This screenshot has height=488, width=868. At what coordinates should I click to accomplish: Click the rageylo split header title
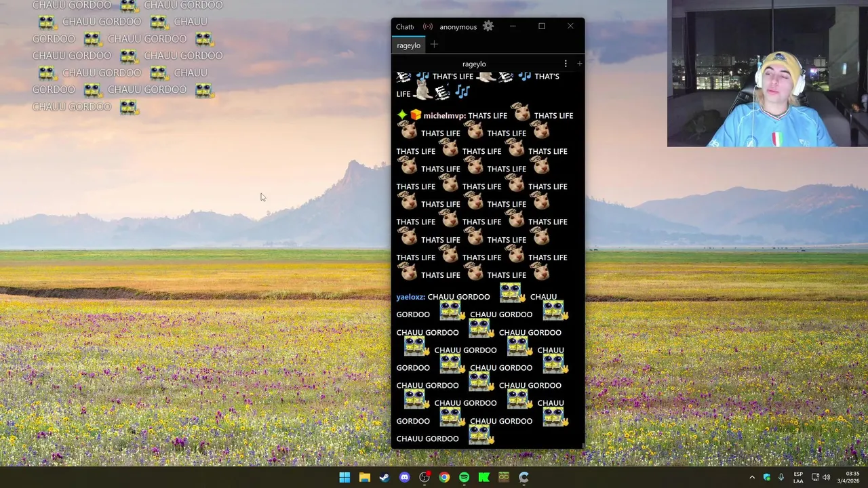474,64
